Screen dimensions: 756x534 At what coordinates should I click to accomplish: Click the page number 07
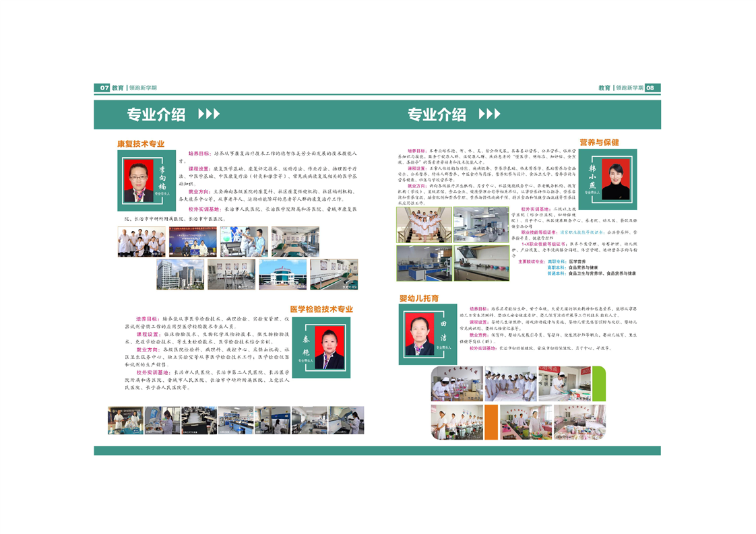(x=104, y=88)
